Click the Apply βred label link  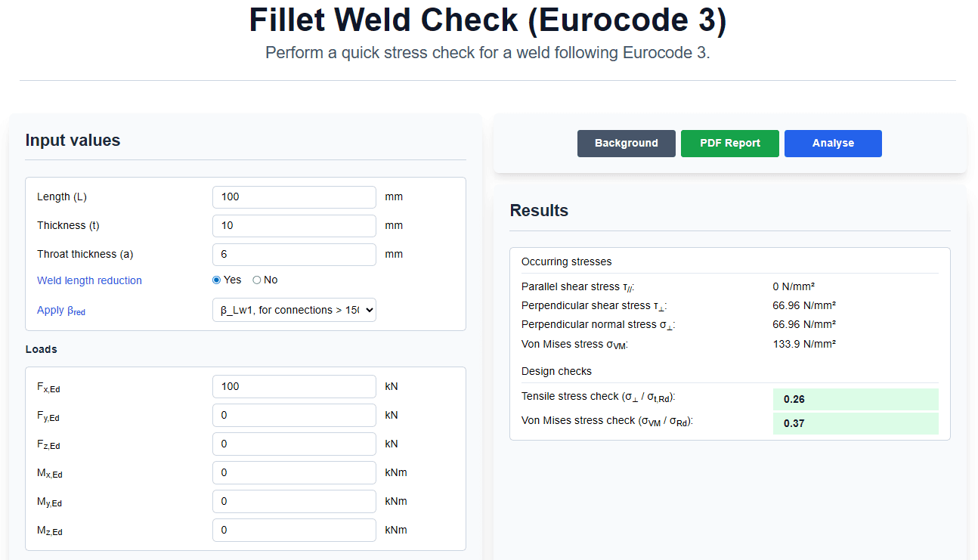click(x=60, y=311)
